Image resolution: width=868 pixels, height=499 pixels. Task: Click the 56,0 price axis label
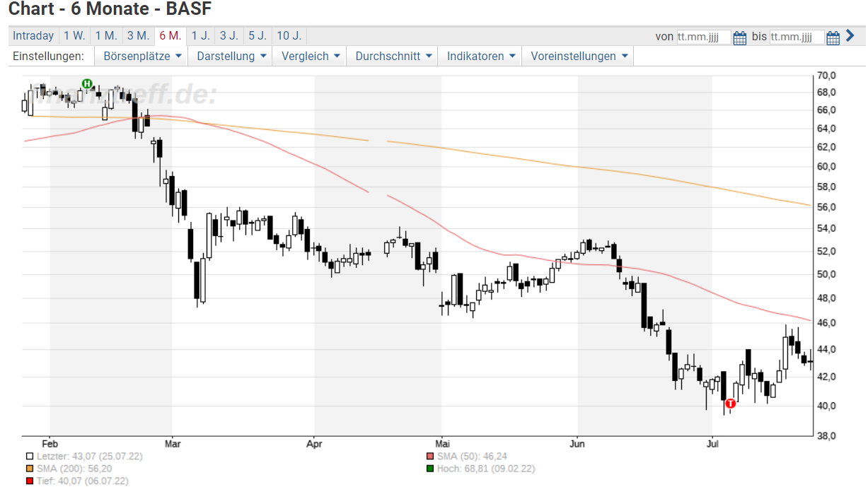click(826, 207)
